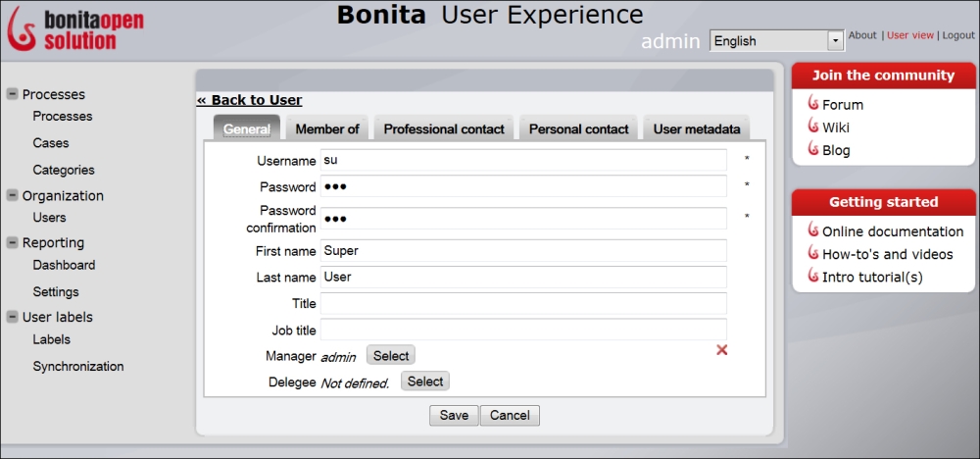The image size is (980, 459).
Task: Click the Bonita icon beside Intro tutorial(s)
Action: [813, 276]
